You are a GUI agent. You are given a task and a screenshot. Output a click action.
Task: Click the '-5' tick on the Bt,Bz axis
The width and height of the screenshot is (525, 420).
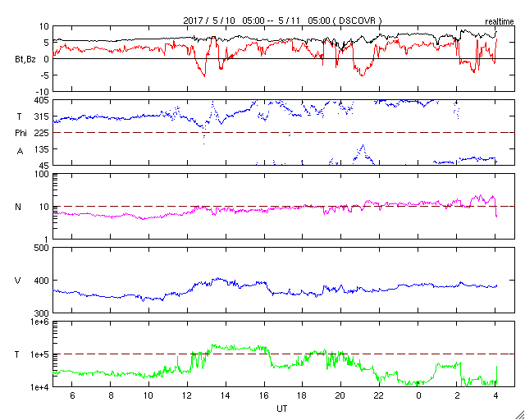pos(44,75)
